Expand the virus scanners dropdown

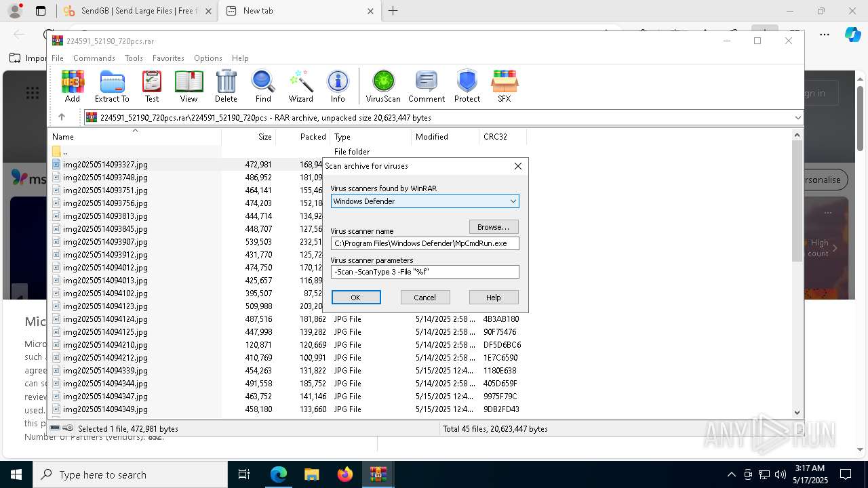(513, 201)
